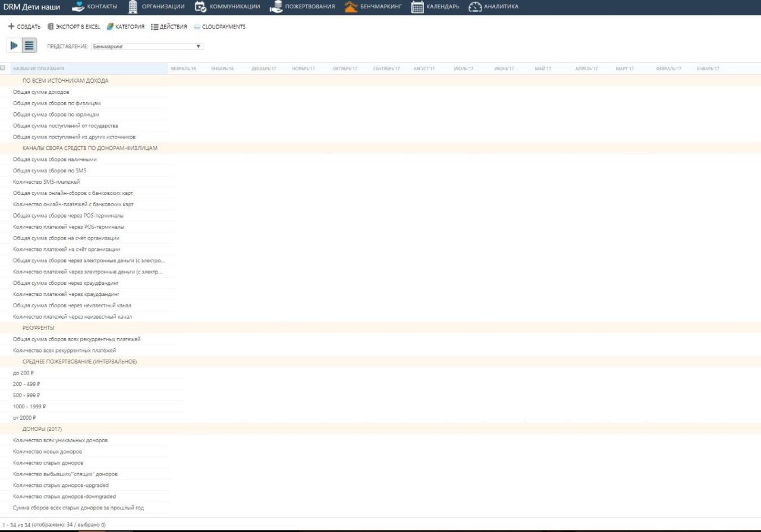Click the Название показания column header

[39, 69]
